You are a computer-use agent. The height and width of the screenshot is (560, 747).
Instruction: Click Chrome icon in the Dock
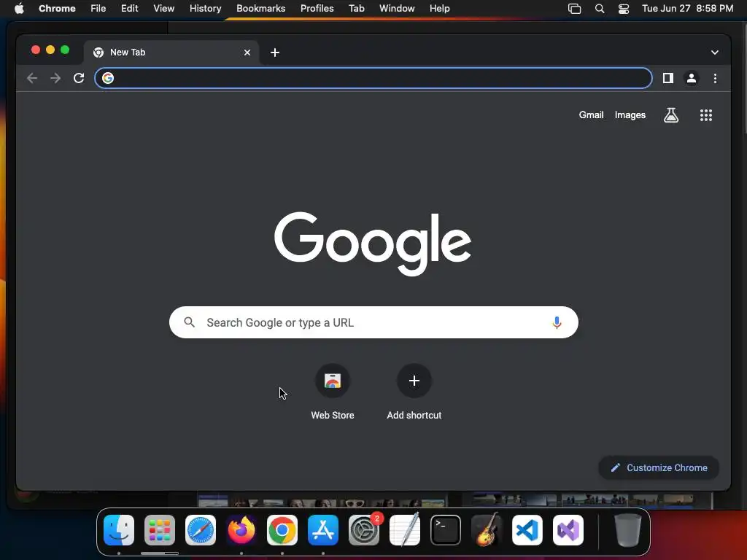tap(282, 530)
